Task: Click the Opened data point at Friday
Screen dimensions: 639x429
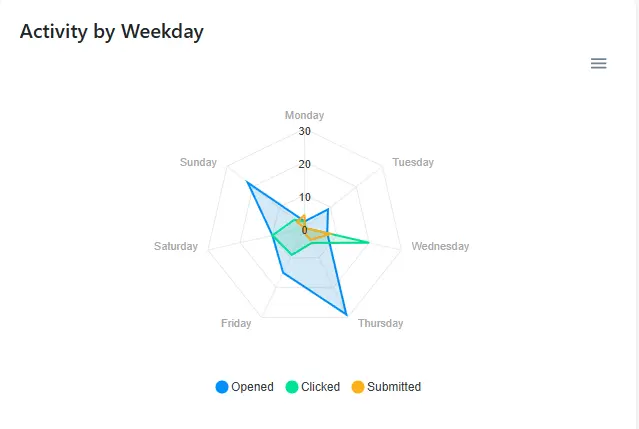Action: tap(284, 272)
